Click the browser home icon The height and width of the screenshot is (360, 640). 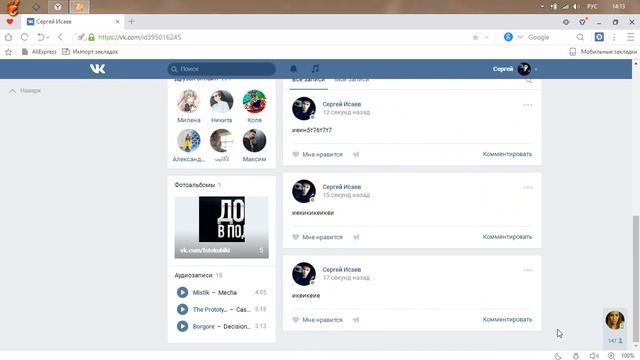[x=8, y=37]
